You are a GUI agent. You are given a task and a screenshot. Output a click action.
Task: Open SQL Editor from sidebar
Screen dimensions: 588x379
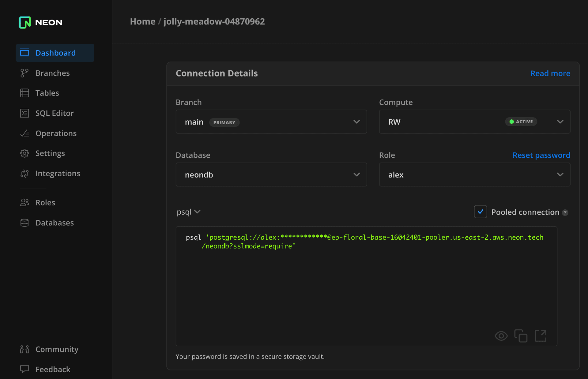tap(55, 113)
